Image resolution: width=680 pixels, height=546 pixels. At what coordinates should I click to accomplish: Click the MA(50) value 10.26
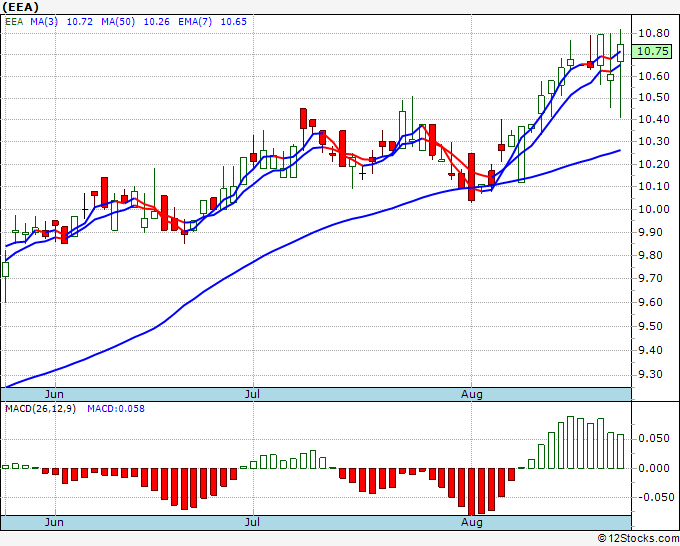(157, 22)
